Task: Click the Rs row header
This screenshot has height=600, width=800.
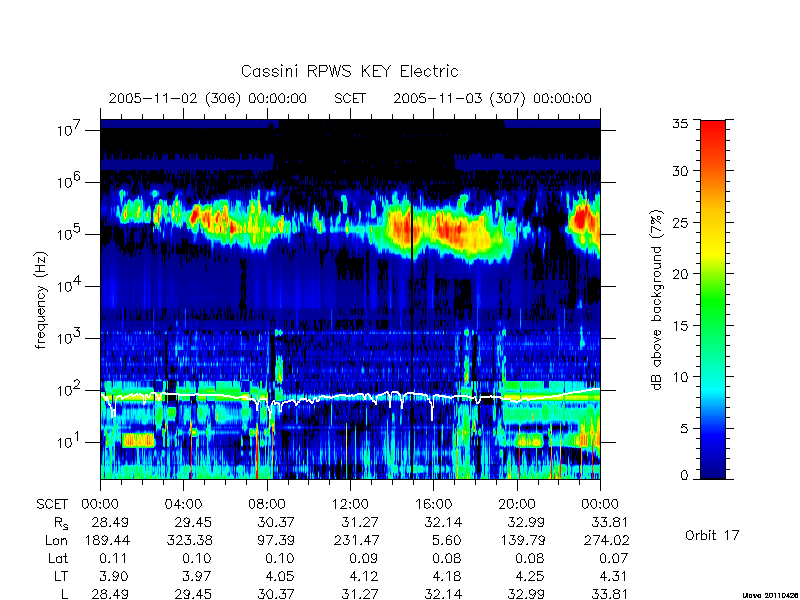Action: 61,523
